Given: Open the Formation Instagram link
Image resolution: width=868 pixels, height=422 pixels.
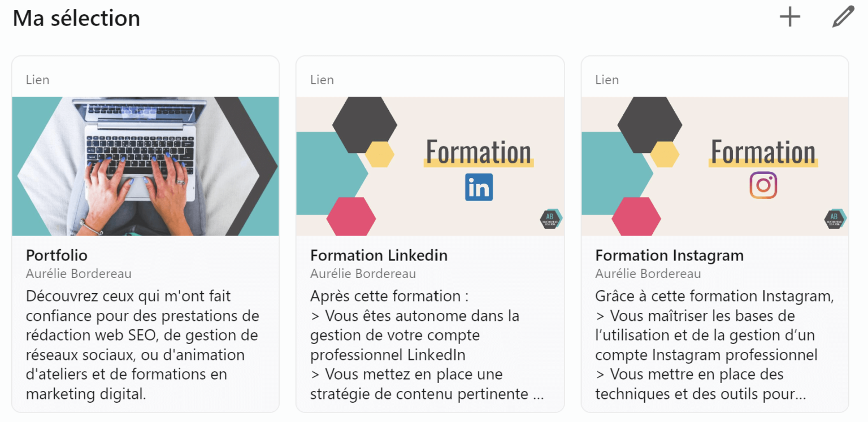Looking at the screenshot, I should tap(669, 255).
